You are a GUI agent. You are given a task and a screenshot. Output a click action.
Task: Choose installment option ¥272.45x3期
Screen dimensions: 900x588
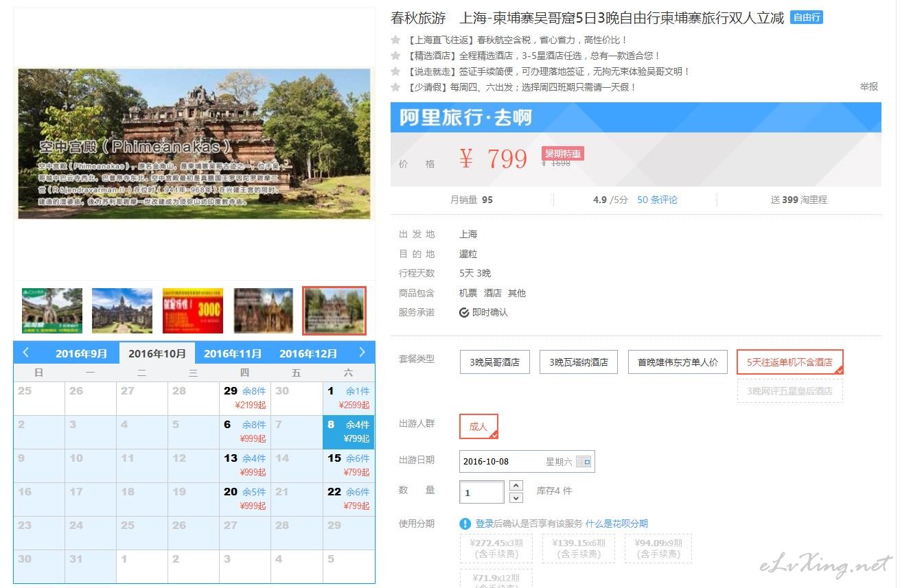(x=496, y=548)
